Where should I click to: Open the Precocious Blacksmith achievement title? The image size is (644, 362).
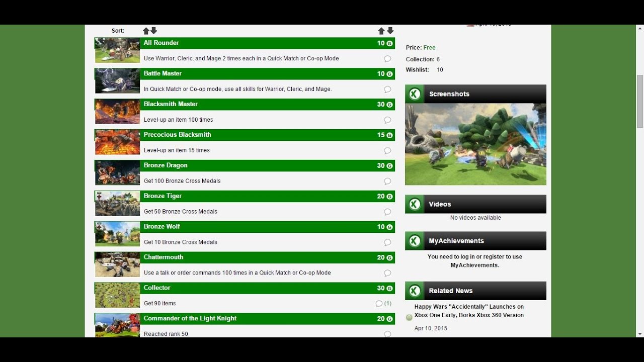point(177,135)
